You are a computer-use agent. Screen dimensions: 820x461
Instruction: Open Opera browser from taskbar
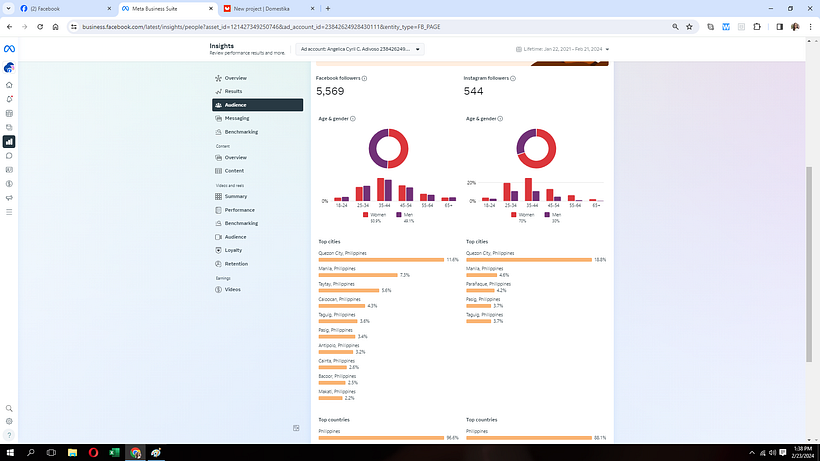93,453
